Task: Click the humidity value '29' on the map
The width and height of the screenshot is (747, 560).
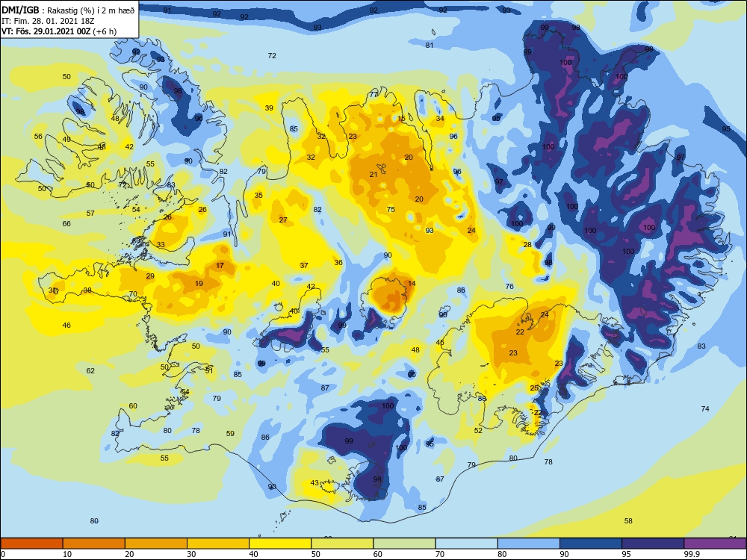Action: point(150,276)
